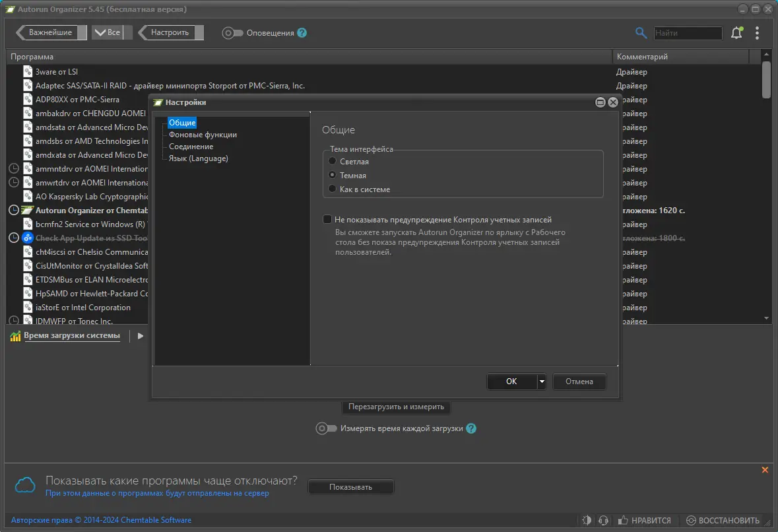
Task: Click the help icon next to Оповещения
Action: tap(302, 33)
